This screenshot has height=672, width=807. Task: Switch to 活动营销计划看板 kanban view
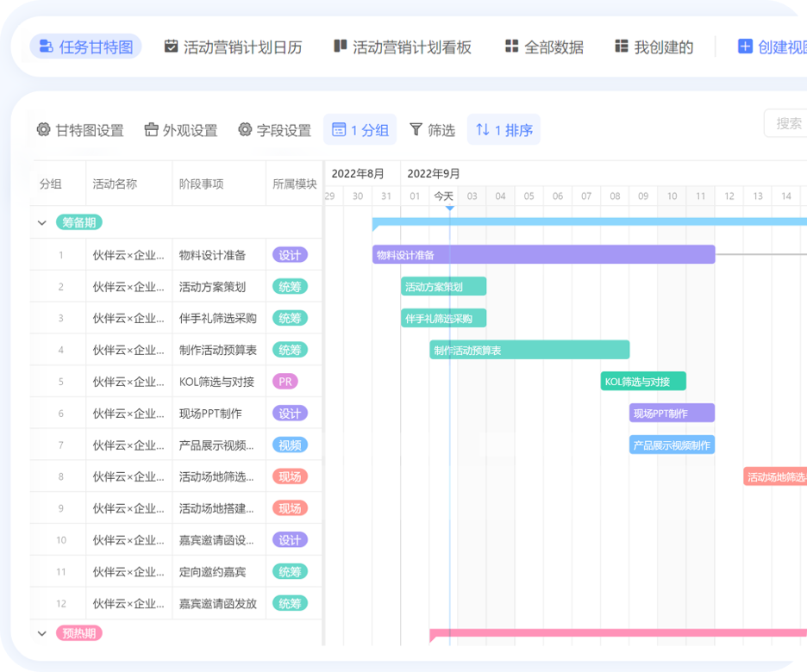tap(403, 47)
